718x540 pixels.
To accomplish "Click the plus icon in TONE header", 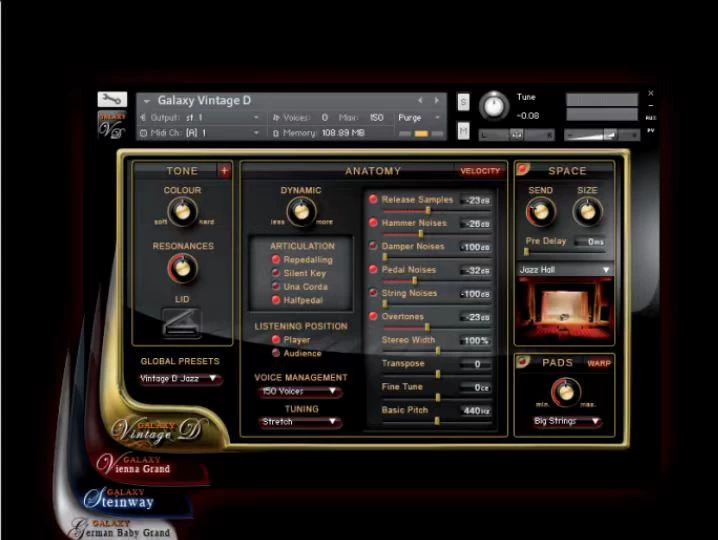I will pyautogui.click(x=224, y=171).
